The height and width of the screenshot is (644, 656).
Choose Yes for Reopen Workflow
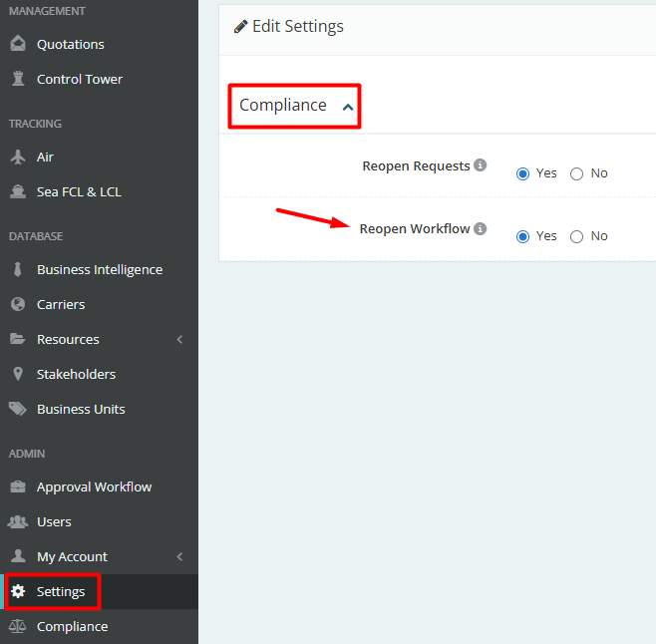tap(522, 236)
